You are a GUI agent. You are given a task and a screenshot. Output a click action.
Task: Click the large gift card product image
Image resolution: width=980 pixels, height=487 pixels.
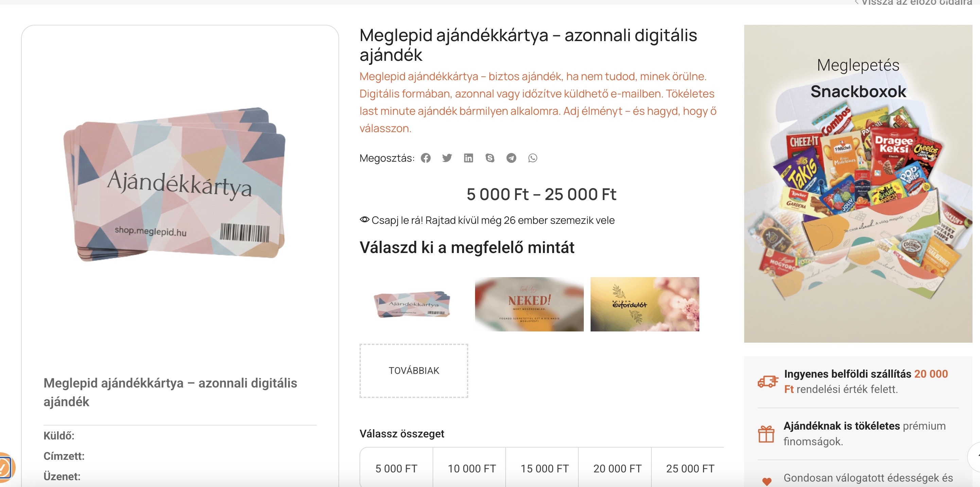tap(175, 184)
